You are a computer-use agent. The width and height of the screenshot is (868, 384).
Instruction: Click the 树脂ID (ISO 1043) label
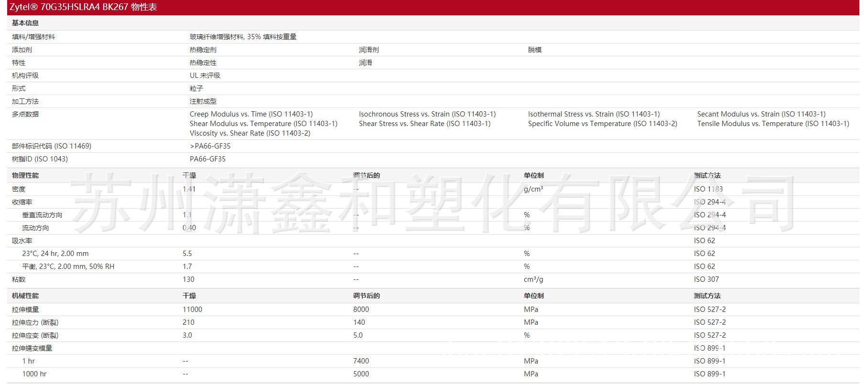click(40, 159)
